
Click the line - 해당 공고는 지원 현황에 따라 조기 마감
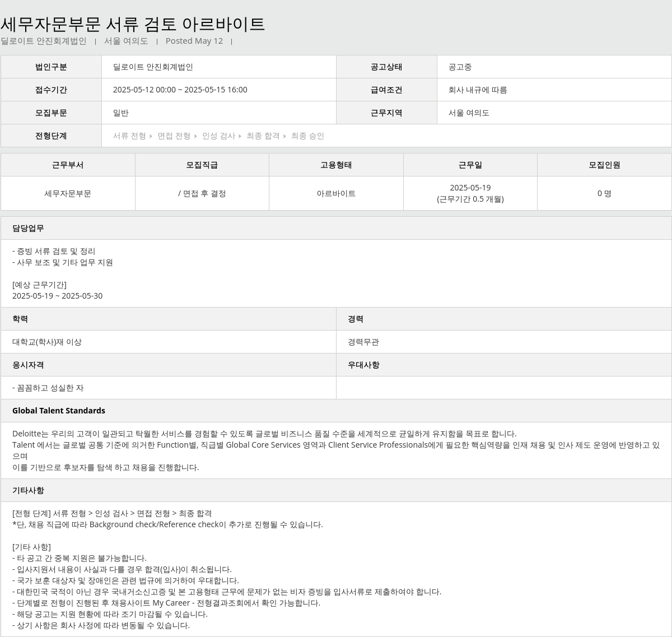[x=110, y=614]
